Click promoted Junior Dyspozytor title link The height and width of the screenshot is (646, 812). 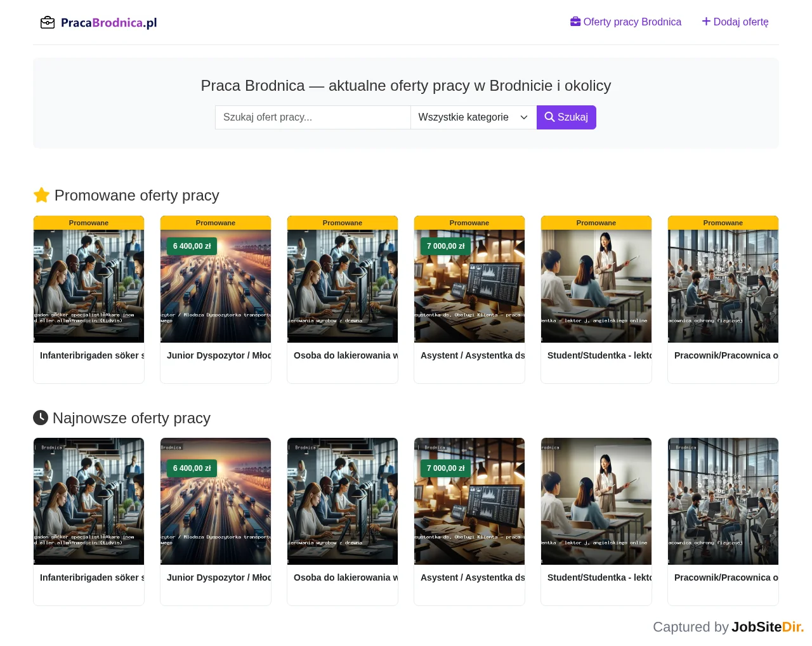tap(219, 355)
